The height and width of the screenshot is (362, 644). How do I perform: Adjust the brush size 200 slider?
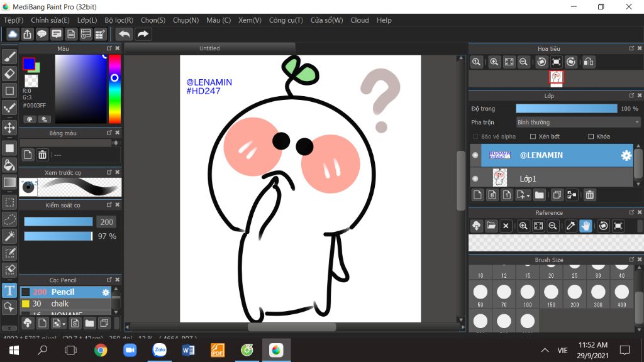point(58,222)
